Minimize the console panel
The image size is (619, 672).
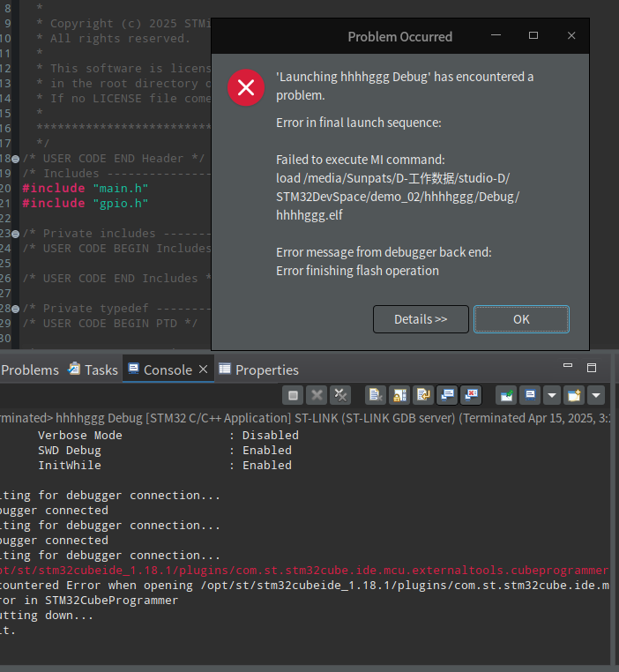click(x=568, y=367)
